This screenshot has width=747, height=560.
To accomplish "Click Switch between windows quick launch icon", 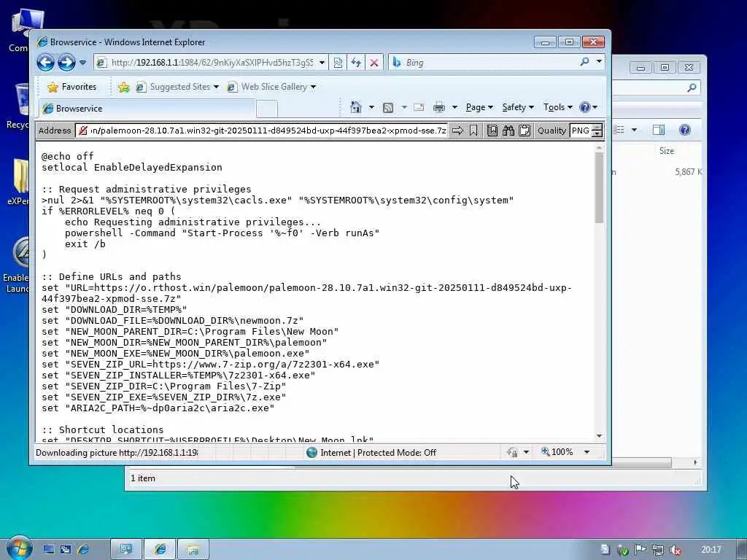I will [66, 550].
